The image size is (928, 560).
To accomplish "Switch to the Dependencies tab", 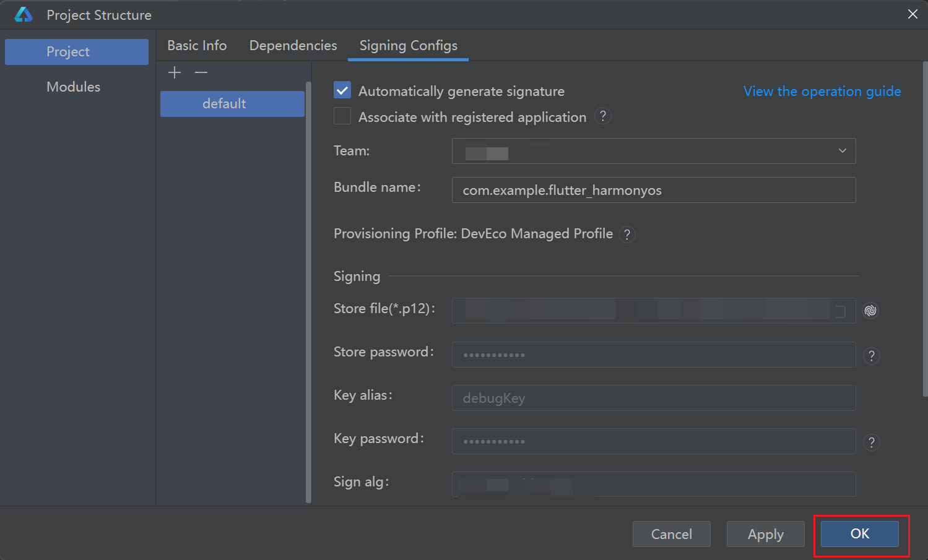I will pos(293,46).
